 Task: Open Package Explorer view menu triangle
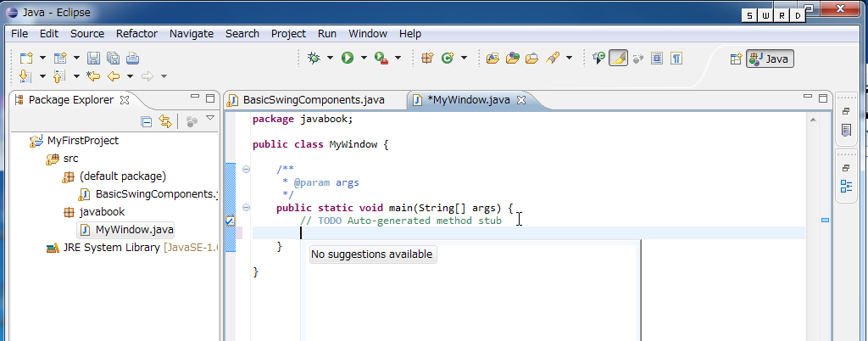click(x=210, y=119)
